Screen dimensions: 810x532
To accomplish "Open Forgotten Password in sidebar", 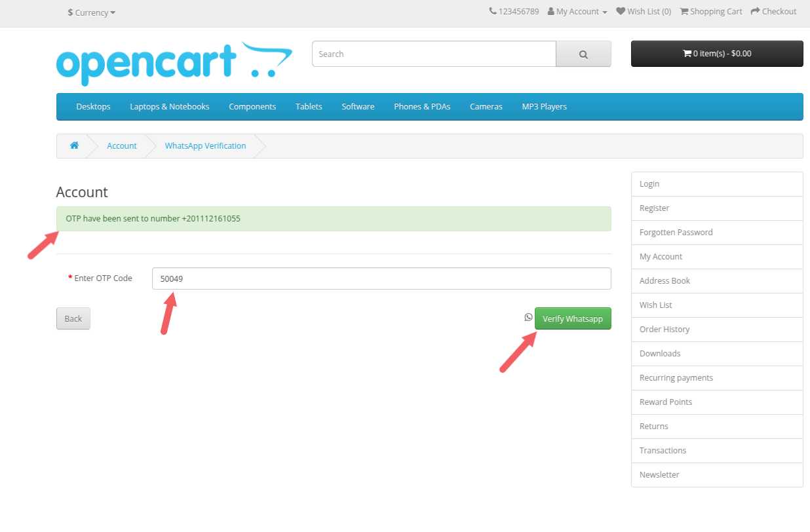I will (717, 233).
